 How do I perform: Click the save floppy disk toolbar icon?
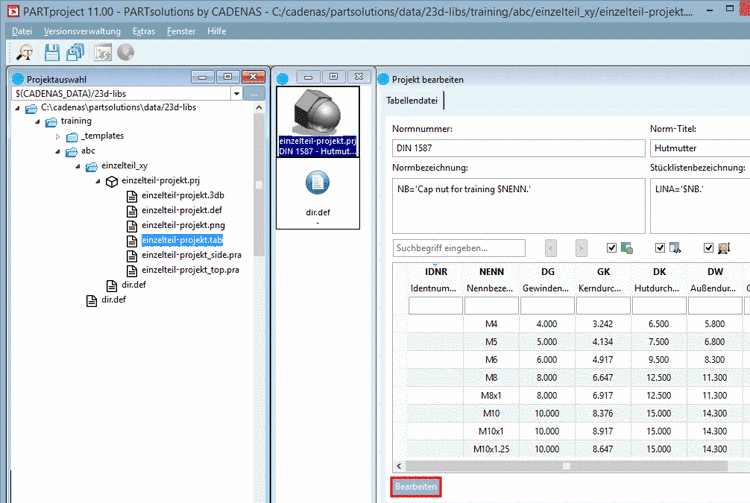[x=50, y=53]
